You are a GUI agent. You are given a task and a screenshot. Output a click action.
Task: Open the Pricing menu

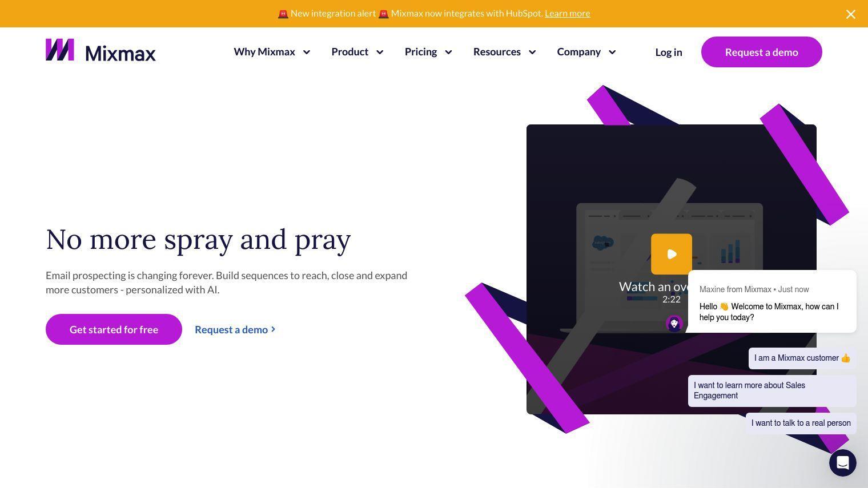click(421, 52)
